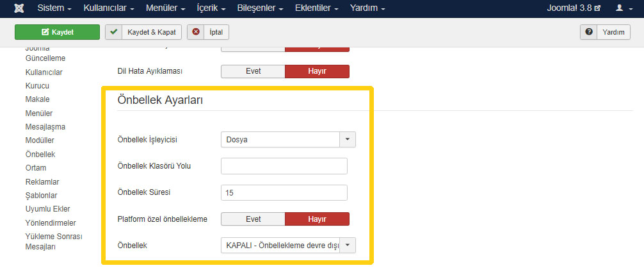Click the green Kaydet save button
The image size is (644, 268).
57,32
